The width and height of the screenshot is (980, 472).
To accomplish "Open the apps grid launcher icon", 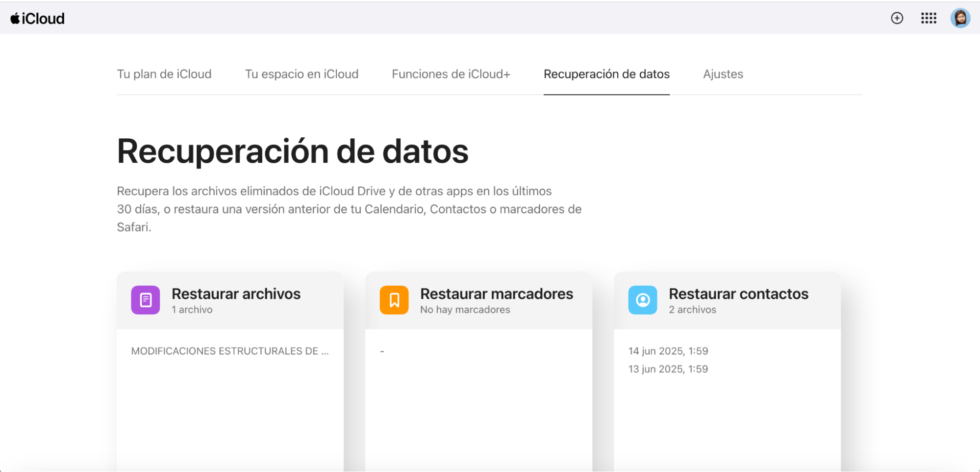I will click(928, 18).
